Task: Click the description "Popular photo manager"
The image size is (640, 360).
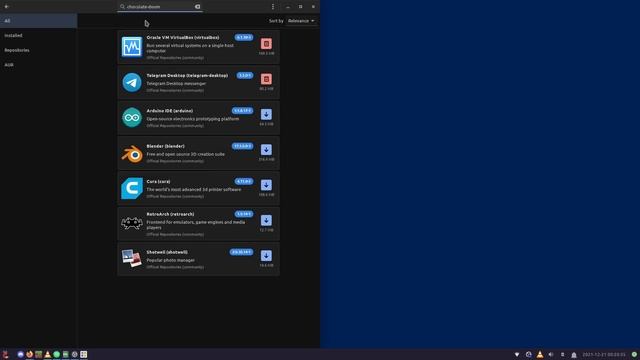Action: (x=171, y=260)
